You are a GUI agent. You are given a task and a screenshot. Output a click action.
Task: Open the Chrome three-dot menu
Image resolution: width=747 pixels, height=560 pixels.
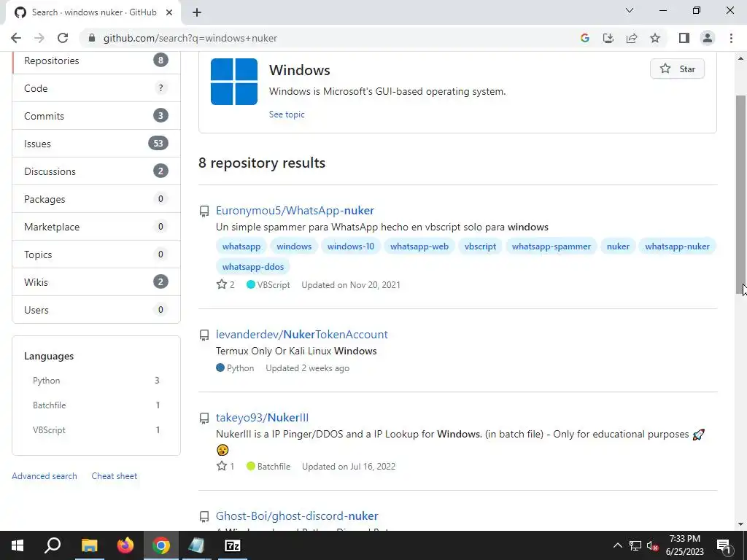tap(731, 38)
